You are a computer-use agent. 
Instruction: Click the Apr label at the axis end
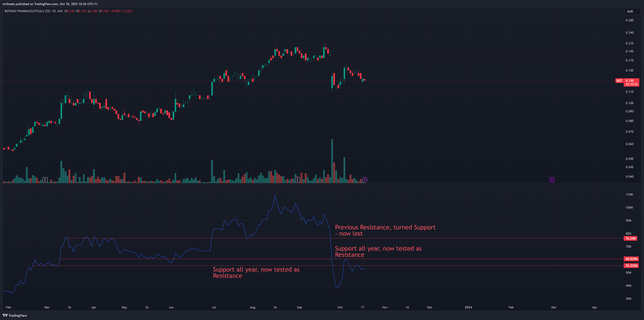tap(595, 307)
